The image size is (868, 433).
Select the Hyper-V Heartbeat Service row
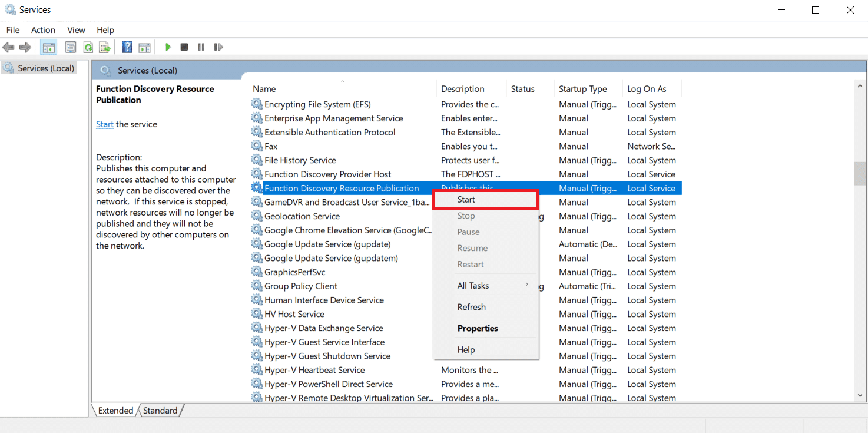(314, 370)
